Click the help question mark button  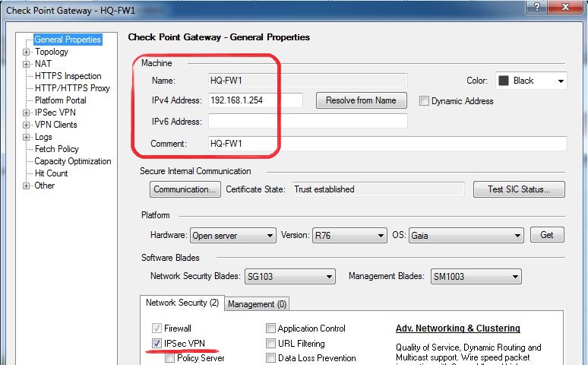coord(537,7)
